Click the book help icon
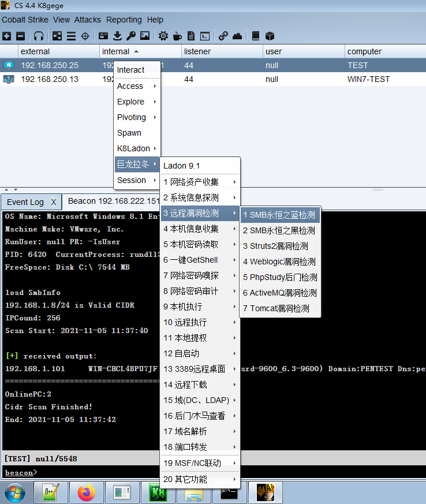The image size is (426, 504). [x=256, y=36]
